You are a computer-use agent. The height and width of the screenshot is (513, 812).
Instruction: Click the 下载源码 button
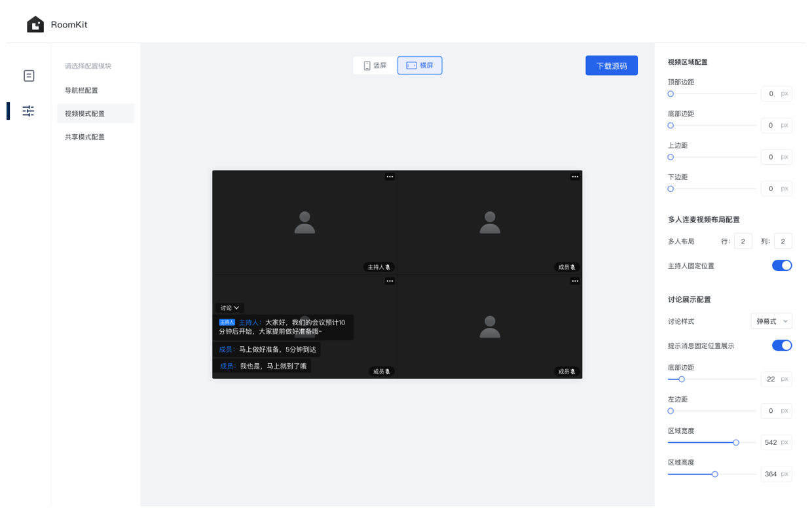(612, 65)
